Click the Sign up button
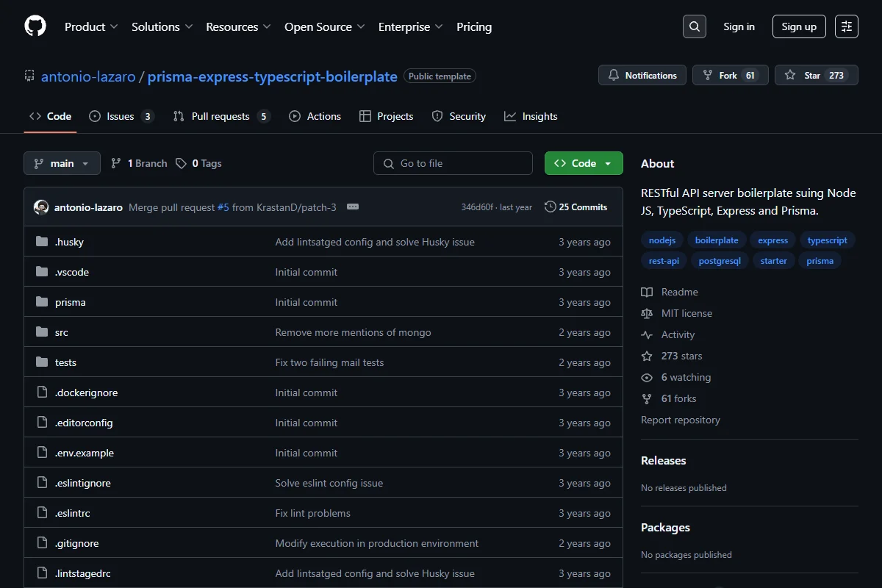882x588 pixels. coord(799,26)
